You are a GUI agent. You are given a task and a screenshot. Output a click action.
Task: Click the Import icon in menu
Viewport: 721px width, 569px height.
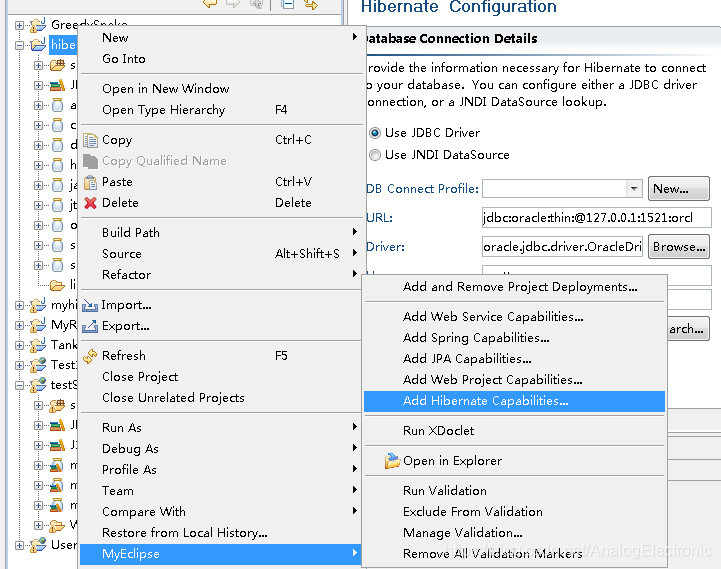(x=90, y=305)
